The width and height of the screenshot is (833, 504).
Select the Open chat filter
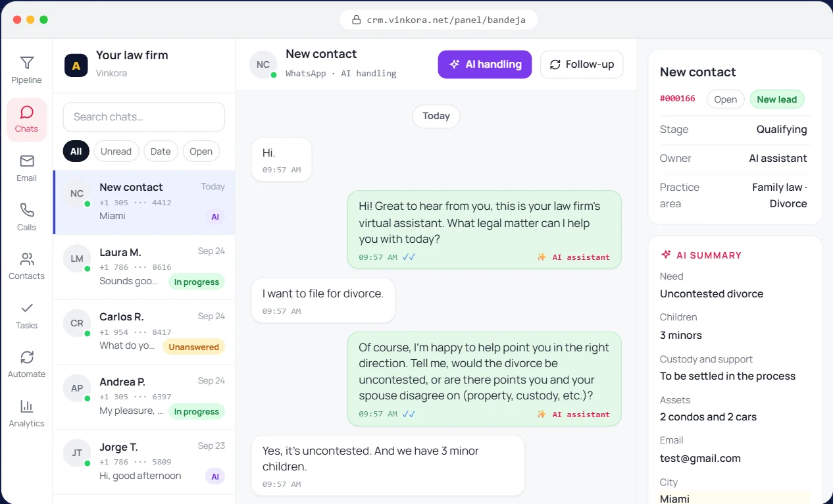point(201,151)
